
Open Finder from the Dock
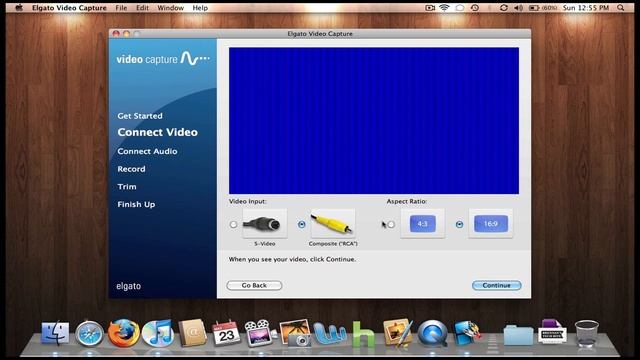click(55, 333)
